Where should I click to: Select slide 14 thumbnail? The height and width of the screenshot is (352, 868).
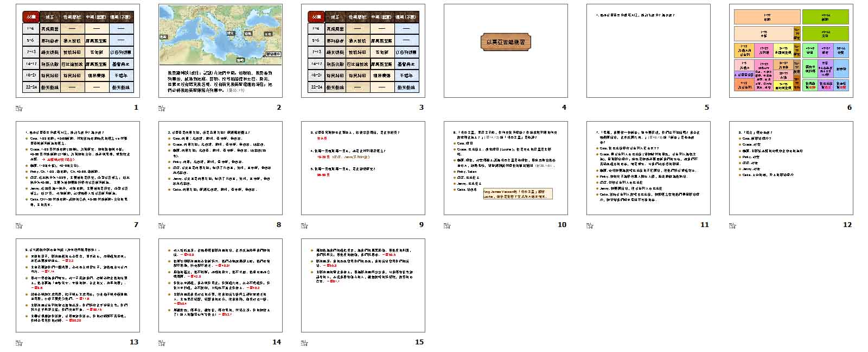pyautogui.click(x=220, y=285)
